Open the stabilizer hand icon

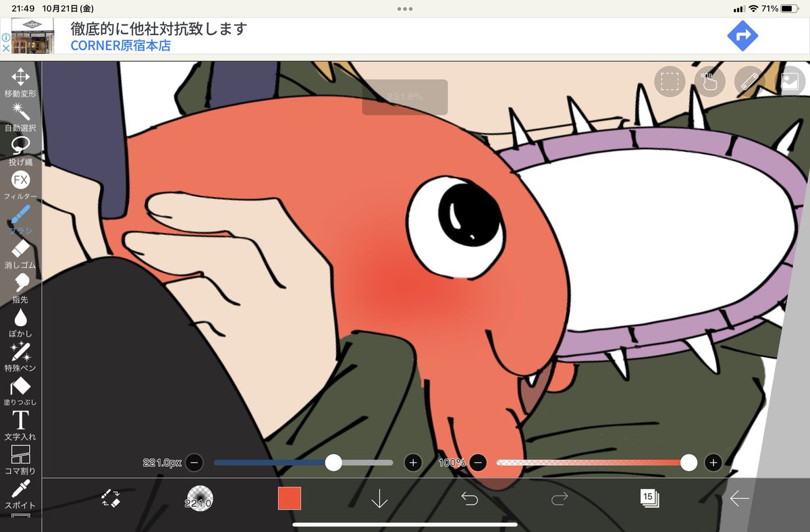click(709, 81)
